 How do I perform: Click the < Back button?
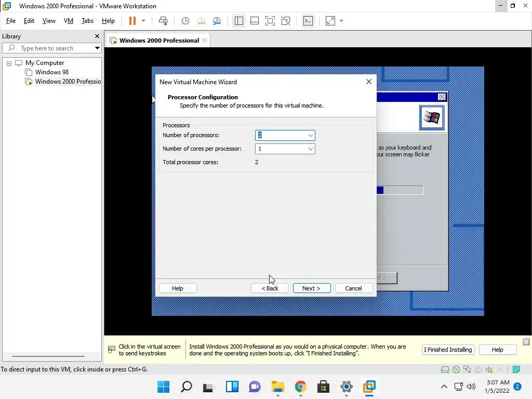pos(270,288)
